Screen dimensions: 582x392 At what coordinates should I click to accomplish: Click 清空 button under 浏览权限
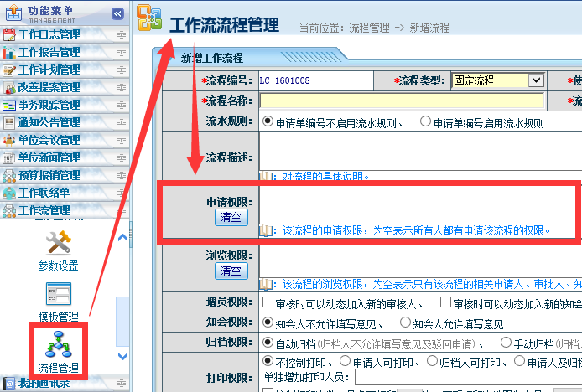231,271
